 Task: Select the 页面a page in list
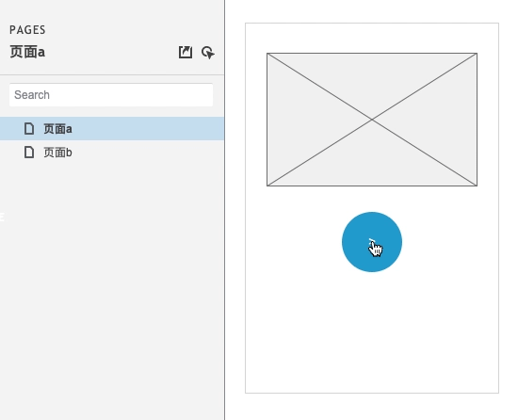pyautogui.click(x=57, y=129)
